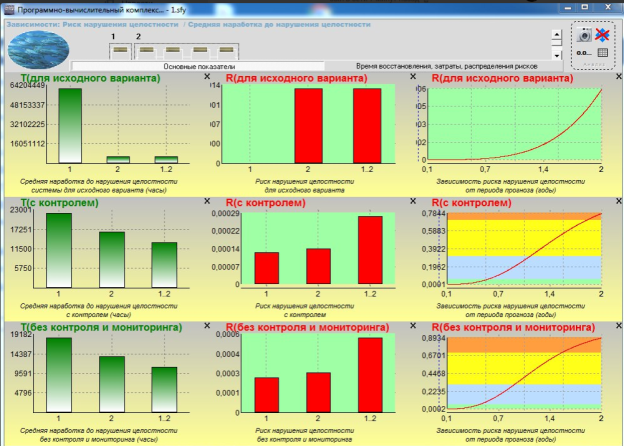Open "Время восстановления, затраты, распределения рисков" tab
The height and width of the screenshot is (447, 624).
pyautogui.click(x=447, y=66)
